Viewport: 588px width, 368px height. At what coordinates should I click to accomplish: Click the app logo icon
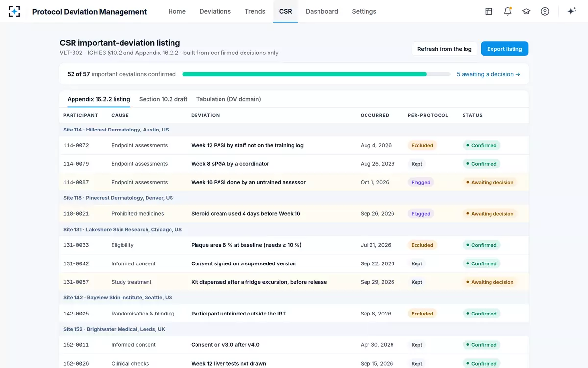click(x=14, y=11)
